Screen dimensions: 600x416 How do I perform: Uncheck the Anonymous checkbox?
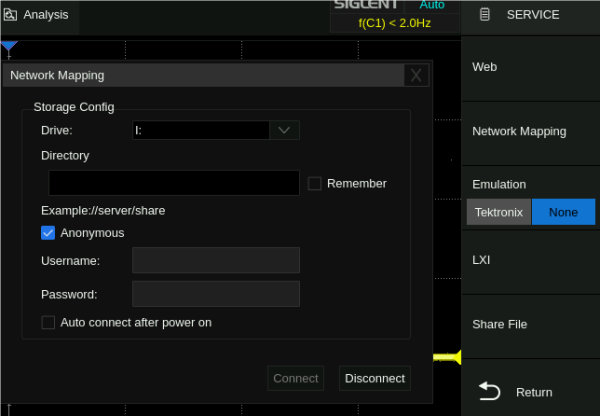tap(48, 233)
